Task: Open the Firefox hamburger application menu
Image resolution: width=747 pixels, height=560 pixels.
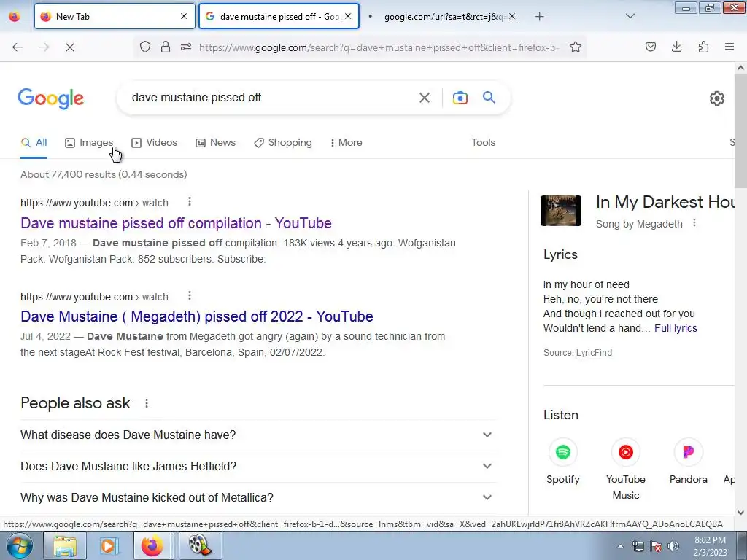Action: [729, 47]
